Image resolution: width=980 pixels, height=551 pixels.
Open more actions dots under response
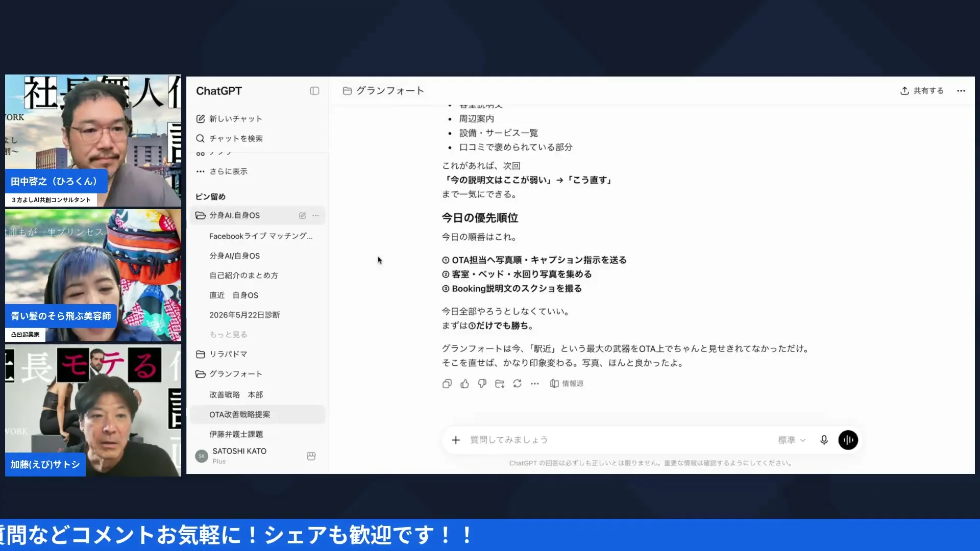(x=534, y=384)
